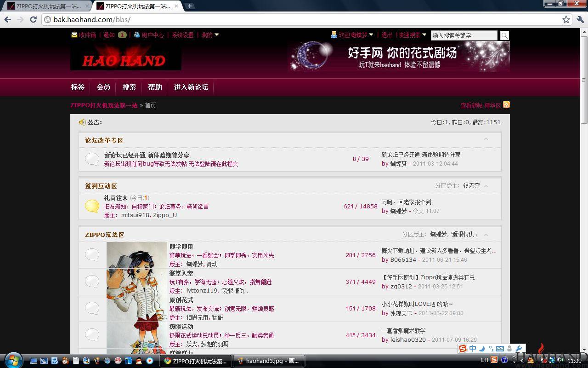Open the 礼尚往来 forum link
The height and width of the screenshot is (368, 588).
116,198
